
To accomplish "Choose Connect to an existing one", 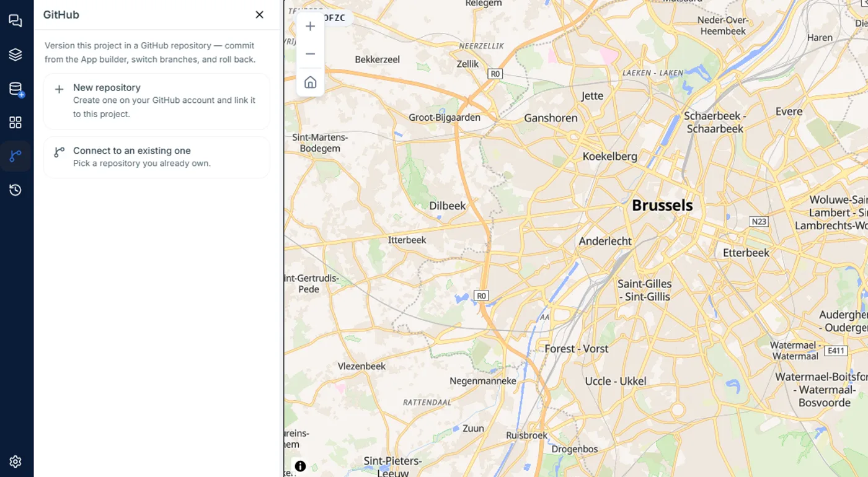I will coord(157,157).
